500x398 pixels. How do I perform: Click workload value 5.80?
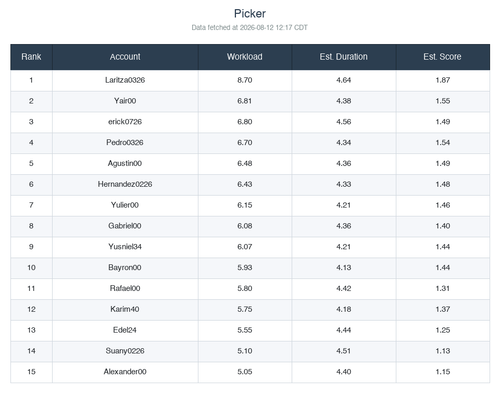click(x=245, y=288)
